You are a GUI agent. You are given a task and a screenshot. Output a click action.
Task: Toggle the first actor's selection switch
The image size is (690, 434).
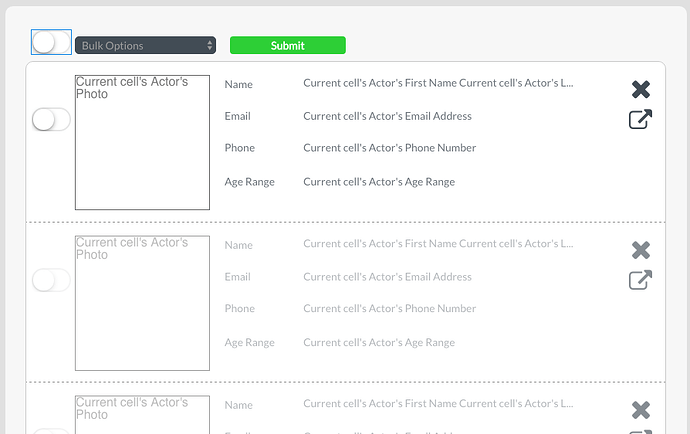point(51,120)
